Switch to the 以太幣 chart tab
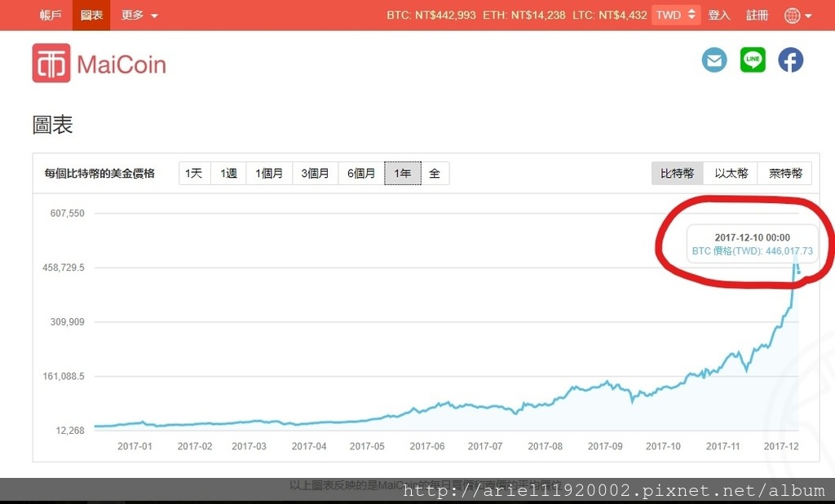Screen dimensions: 835x504 [x=731, y=173]
